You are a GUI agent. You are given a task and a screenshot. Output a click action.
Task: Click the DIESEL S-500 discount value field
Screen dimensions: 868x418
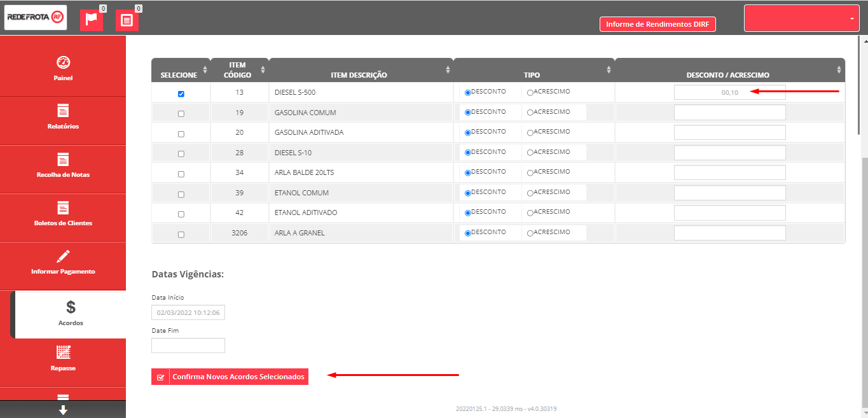click(x=730, y=92)
